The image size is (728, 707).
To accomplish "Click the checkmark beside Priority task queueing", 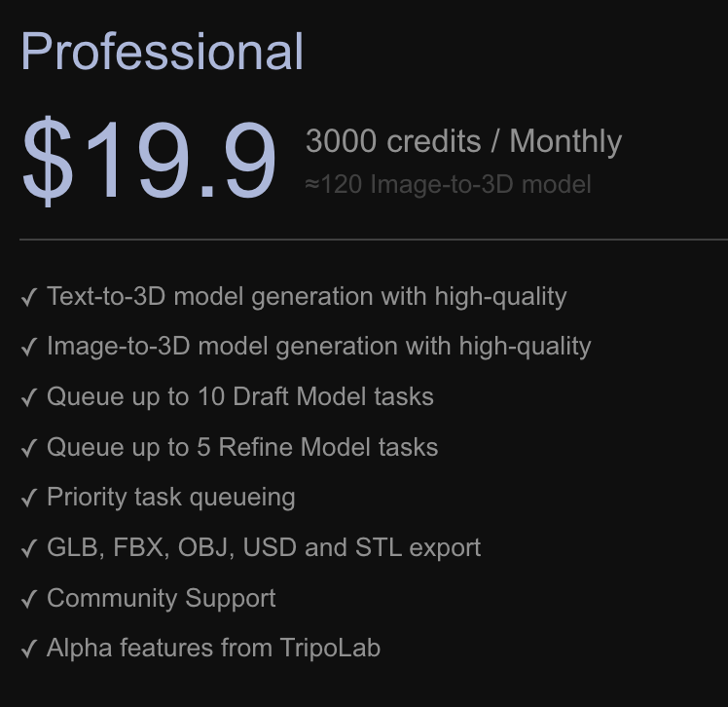I will 29,498.
